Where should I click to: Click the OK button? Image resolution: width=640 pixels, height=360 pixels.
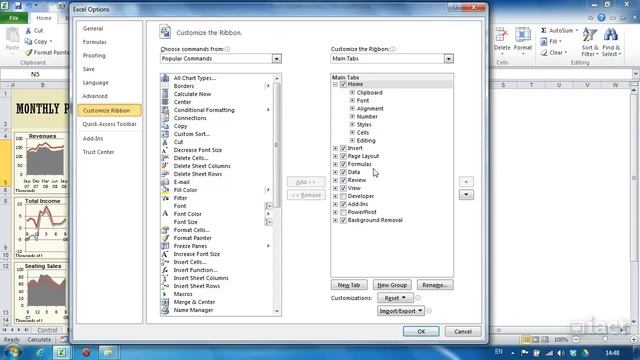421,331
